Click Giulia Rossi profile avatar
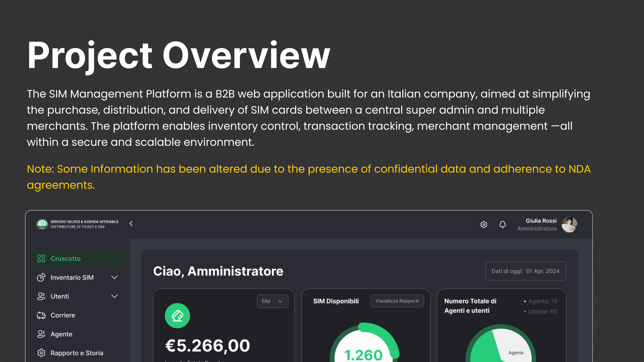This screenshot has width=644, height=362. (569, 225)
